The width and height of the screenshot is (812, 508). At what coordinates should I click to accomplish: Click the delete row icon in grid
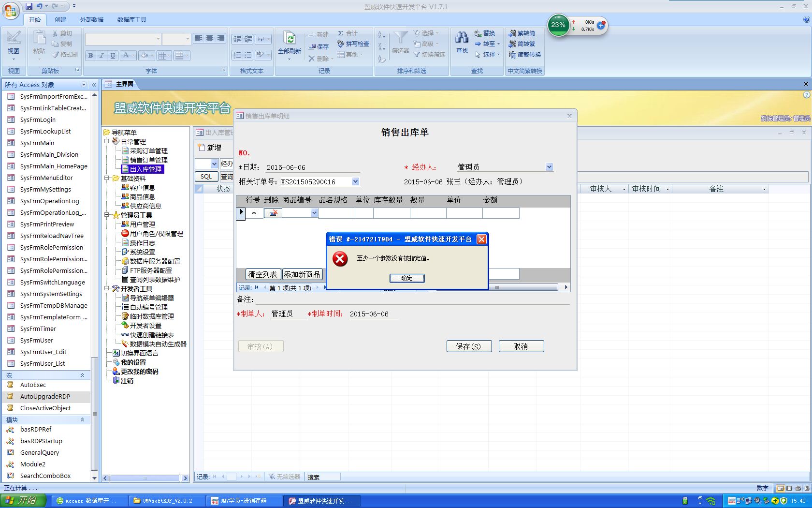(x=273, y=213)
